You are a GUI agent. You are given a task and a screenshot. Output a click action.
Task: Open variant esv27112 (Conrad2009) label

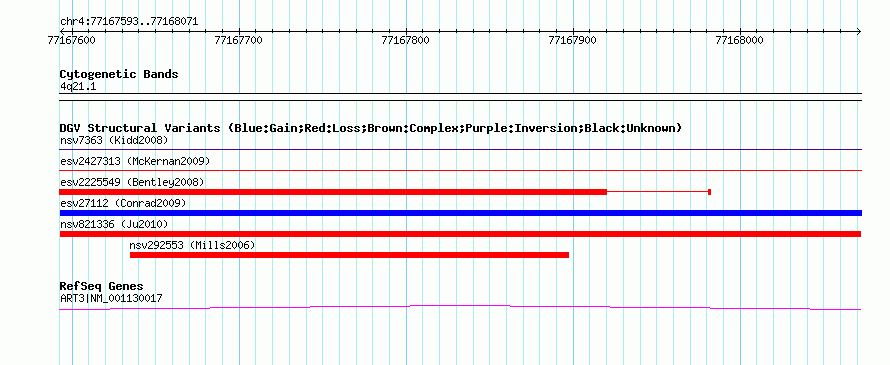coord(123,203)
